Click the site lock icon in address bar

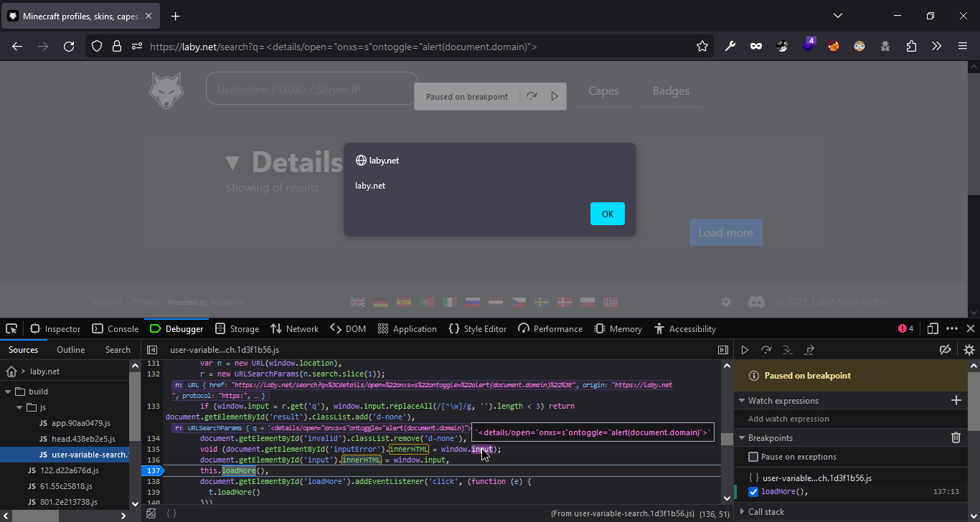click(117, 47)
